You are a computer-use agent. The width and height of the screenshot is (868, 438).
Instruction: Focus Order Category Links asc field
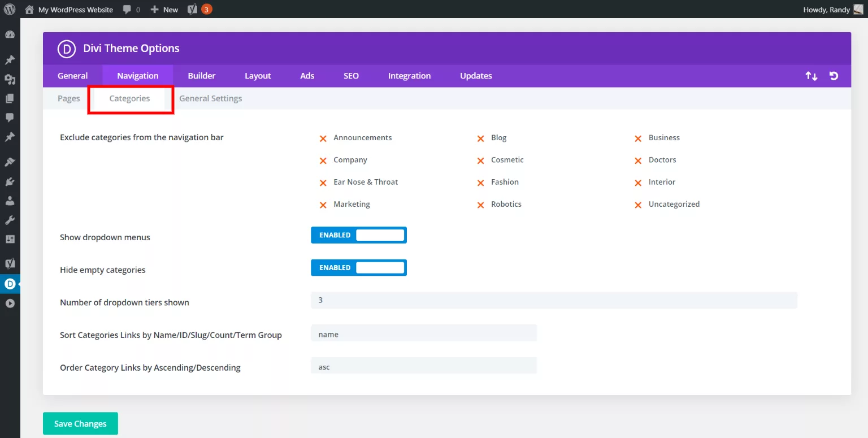tap(424, 366)
